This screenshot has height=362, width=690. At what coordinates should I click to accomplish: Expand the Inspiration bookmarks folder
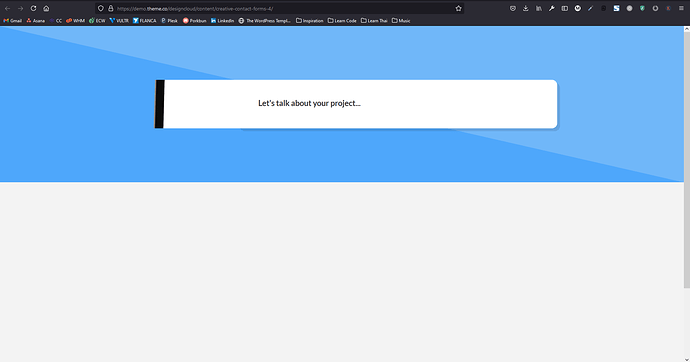click(310, 21)
